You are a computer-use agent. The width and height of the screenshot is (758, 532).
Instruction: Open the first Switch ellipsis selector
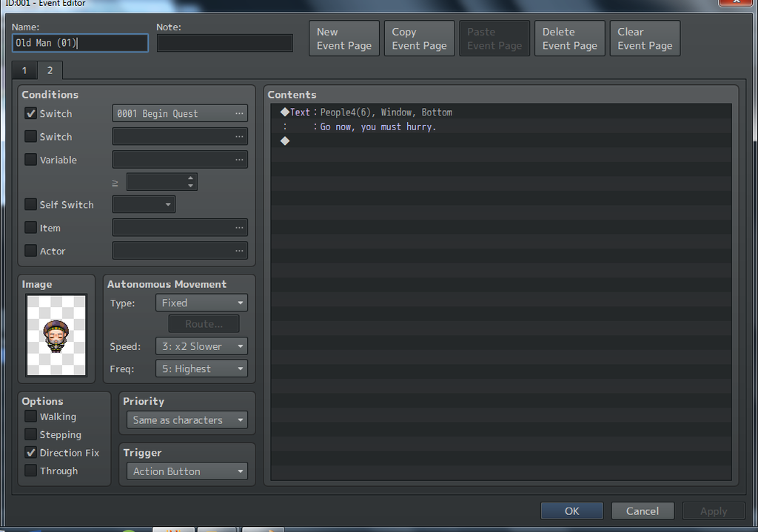[238, 114]
